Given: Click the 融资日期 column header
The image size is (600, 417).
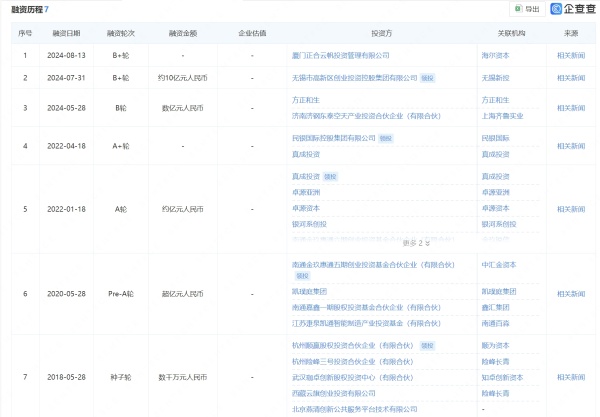Looking at the screenshot, I should (x=66, y=33).
